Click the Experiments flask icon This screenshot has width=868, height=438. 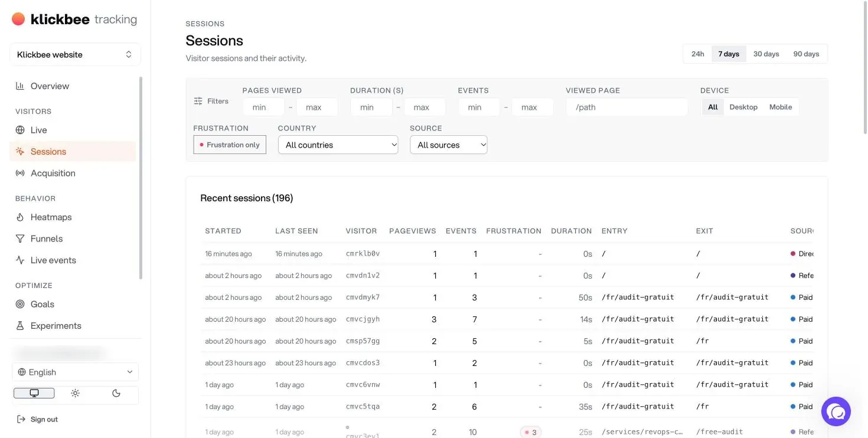pos(19,326)
